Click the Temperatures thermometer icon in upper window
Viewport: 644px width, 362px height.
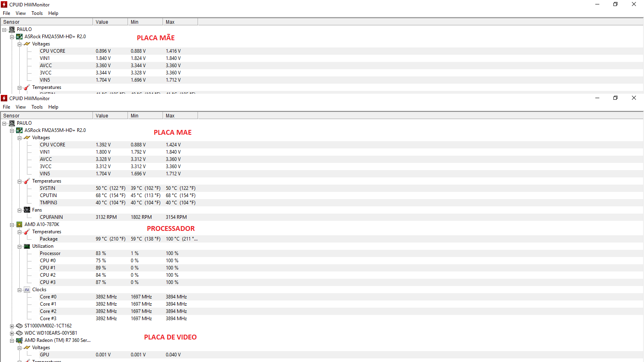(27, 87)
